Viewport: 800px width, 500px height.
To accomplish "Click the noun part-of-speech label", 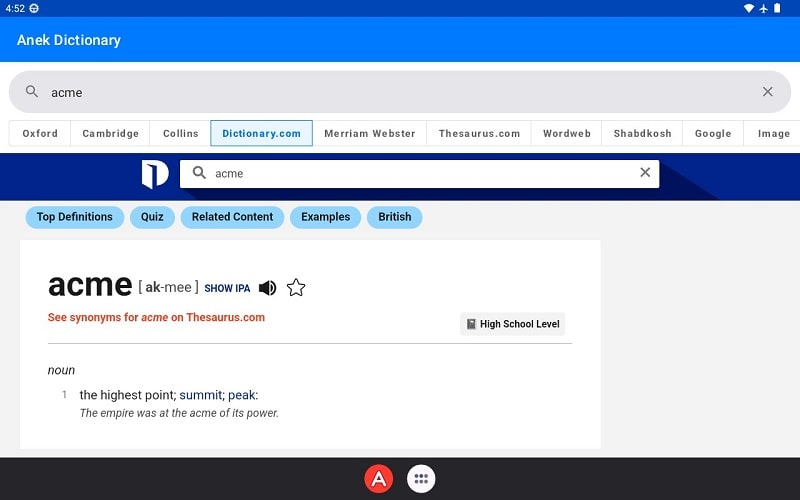I will [x=61, y=370].
